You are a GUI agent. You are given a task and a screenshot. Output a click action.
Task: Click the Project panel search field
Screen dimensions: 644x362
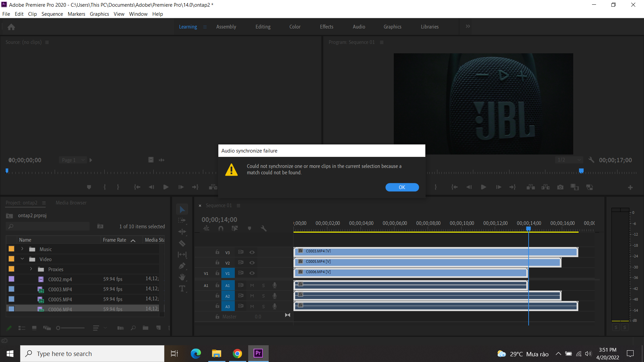tap(48, 227)
